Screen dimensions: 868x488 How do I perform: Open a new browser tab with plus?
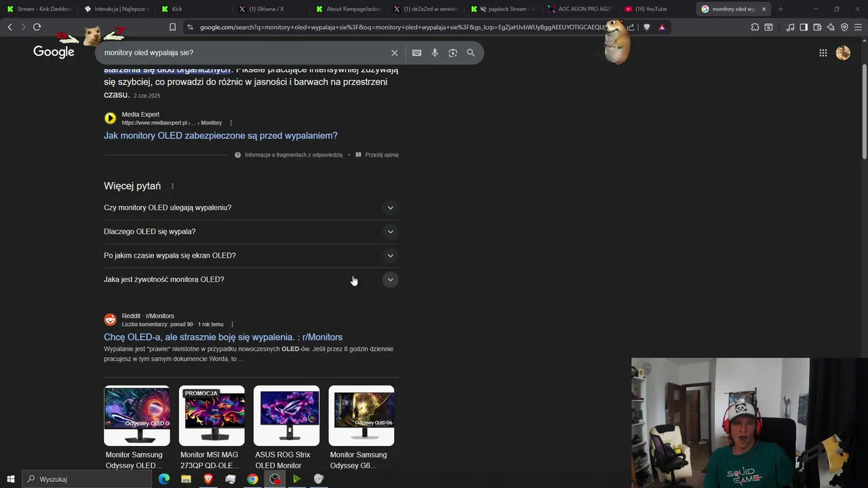(x=781, y=9)
